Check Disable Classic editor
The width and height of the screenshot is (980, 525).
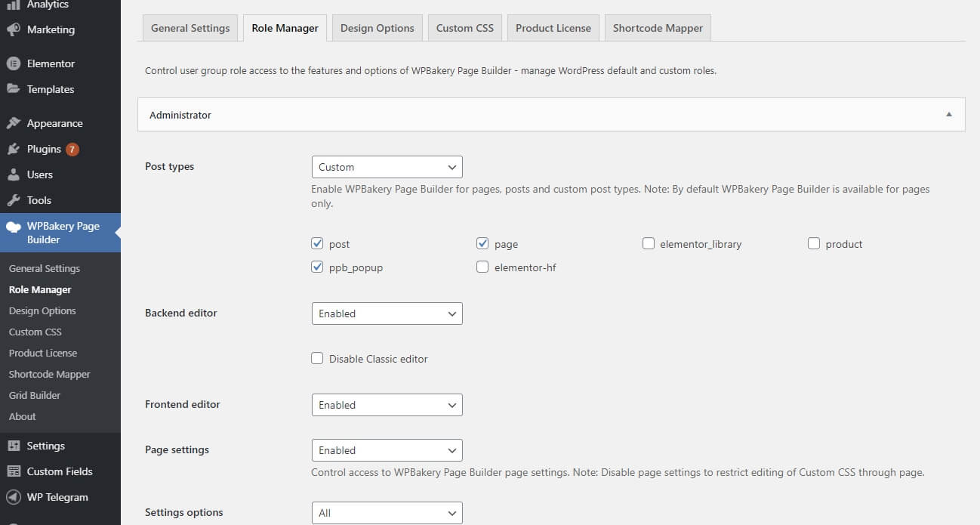[x=317, y=358]
